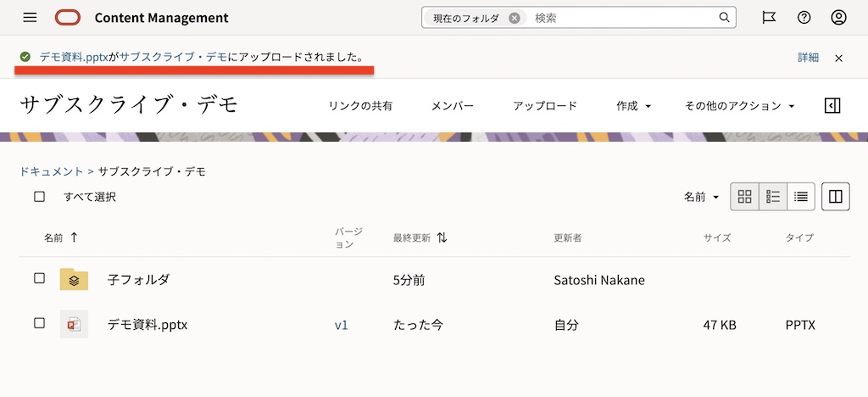Expand the その他のアクション dropdown
Viewport: 868px width, 397px height.
point(739,106)
